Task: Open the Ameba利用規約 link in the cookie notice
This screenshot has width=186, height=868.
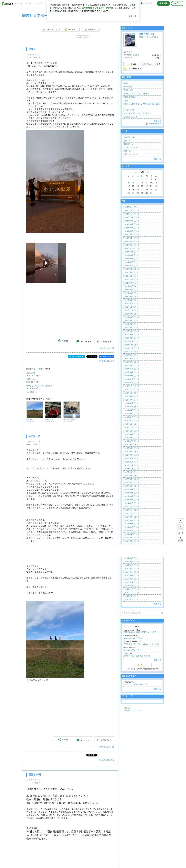Action: pyautogui.click(x=84, y=8)
